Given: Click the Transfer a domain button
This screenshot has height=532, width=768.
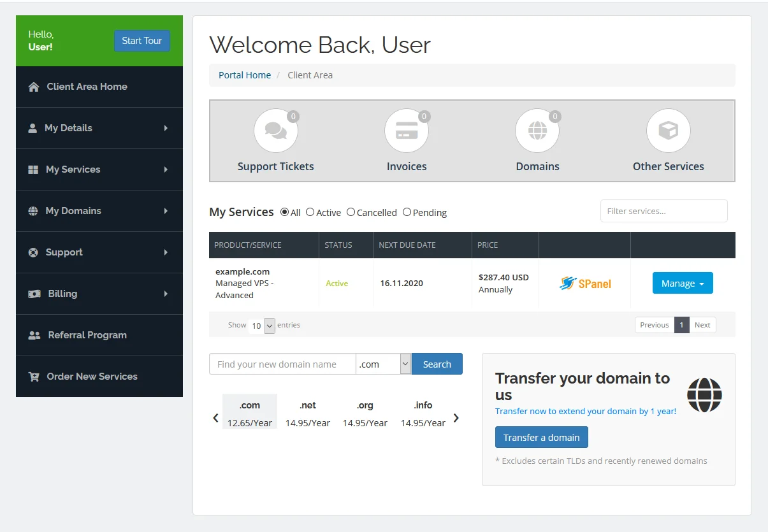Looking at the screenshot, I should pyautogui.click(x=541, y=437).
